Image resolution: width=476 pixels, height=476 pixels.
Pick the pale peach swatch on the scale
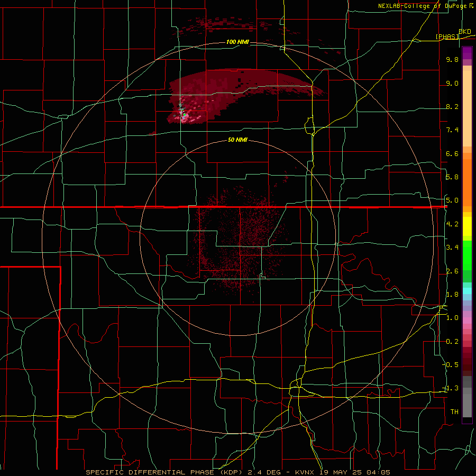pos(467,108)
